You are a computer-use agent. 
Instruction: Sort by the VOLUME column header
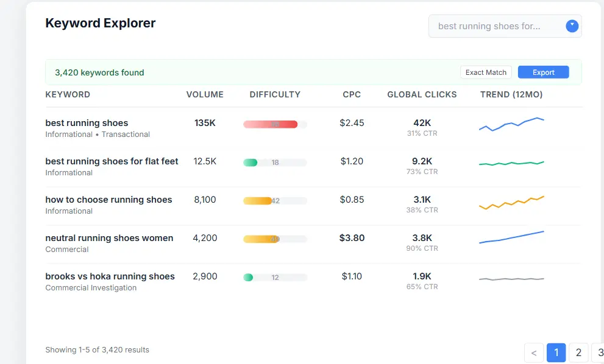pyautogui.click(x=205, y=95)
